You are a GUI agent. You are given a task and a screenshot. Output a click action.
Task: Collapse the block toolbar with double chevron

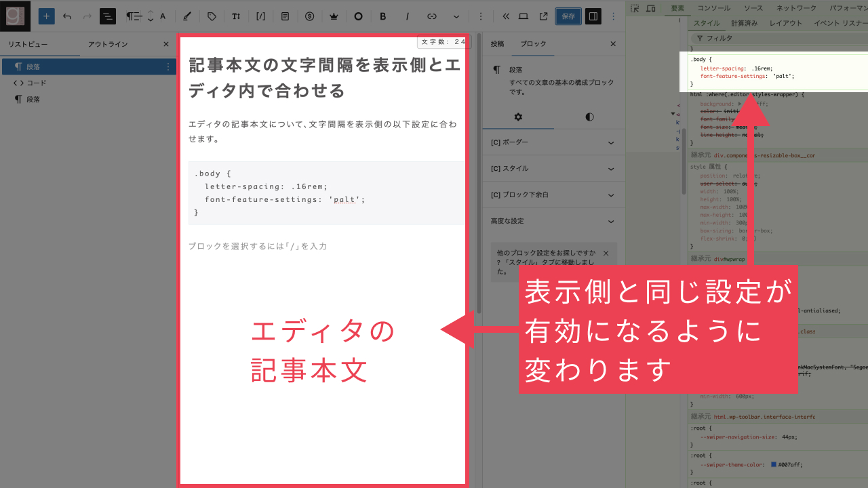pos(506,16)
